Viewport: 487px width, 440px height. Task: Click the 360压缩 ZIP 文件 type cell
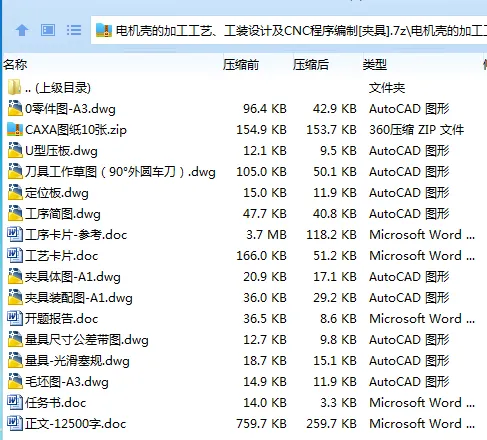coord(416,130)
